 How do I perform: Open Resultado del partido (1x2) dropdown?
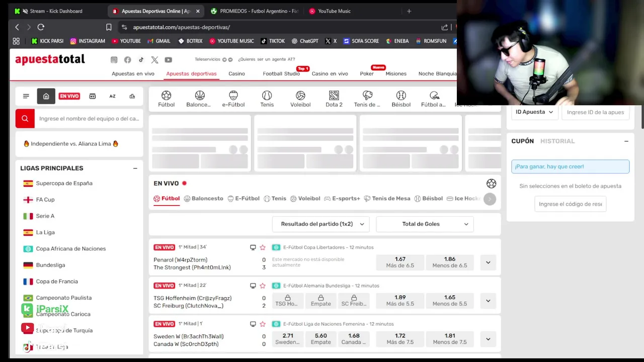(x=321, y=224)
